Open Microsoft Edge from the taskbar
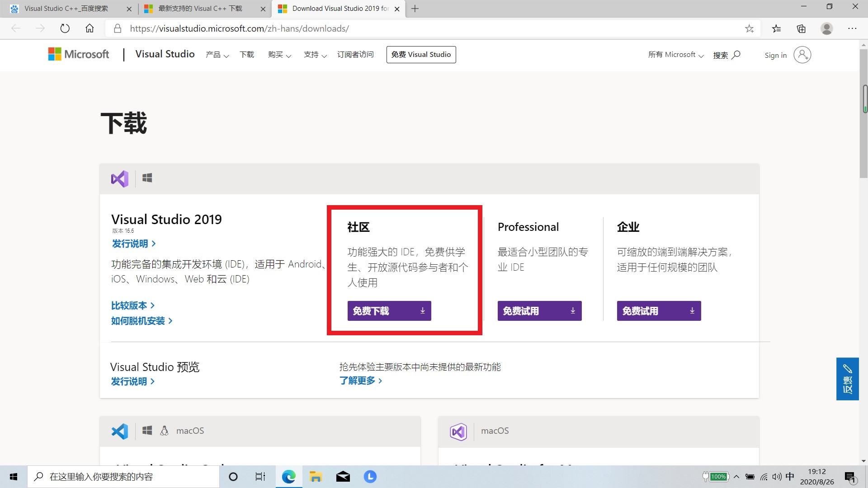 tap(288, 476)
